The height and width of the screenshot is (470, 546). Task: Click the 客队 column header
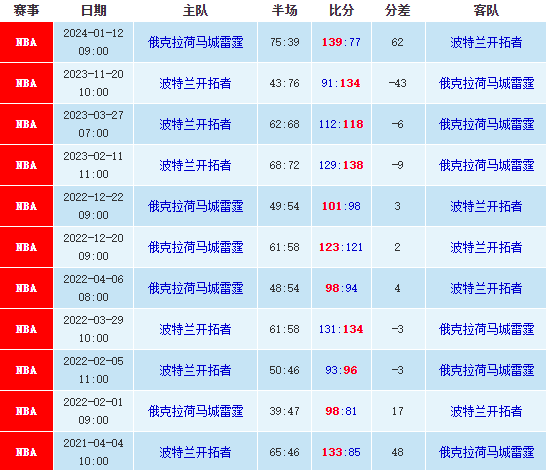486,10
